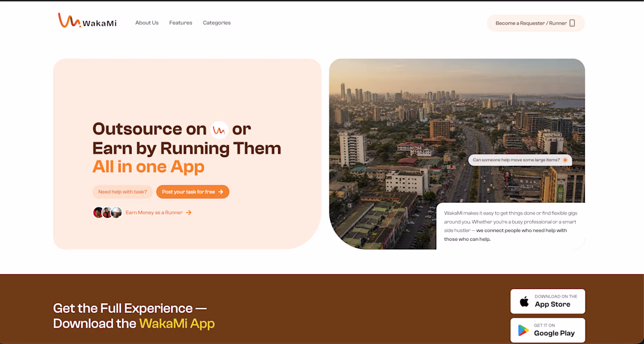Image resolution: width=644 pixels, height=344 pixels.
Task: Click the round WakaMi logo badge in the headline
Action: click(220, 130)
